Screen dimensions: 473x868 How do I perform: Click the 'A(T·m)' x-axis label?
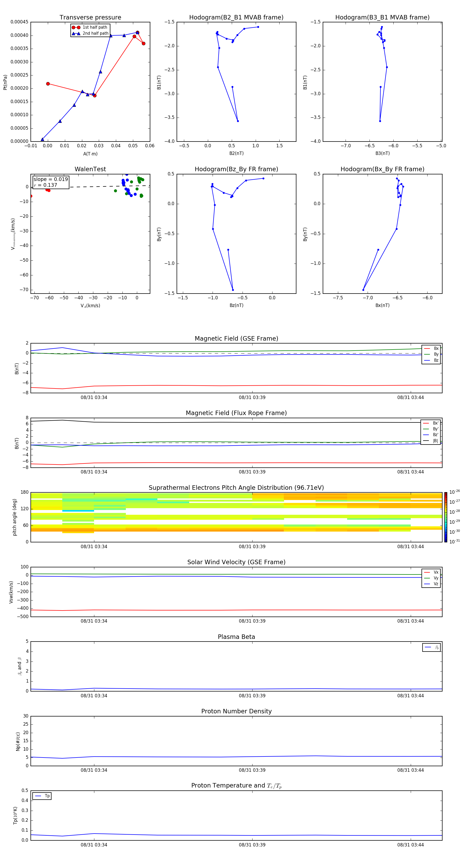pyautogui.click(x=90, y=154)
